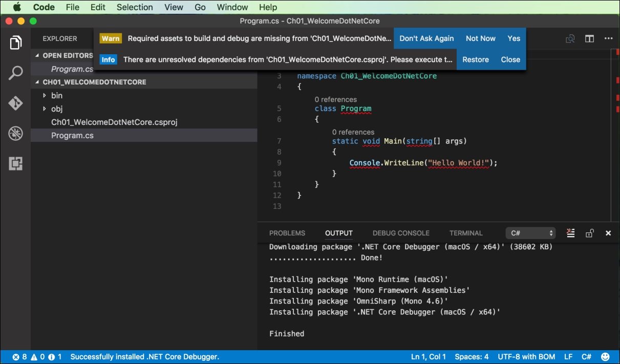Screen dimensions: 620x364
Task: Open the Window menu
Action: (232, 7)
